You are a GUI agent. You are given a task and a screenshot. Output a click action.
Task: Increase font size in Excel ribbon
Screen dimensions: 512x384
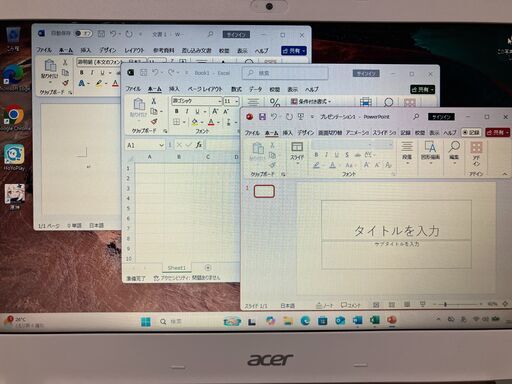click(x=215, y=111)
